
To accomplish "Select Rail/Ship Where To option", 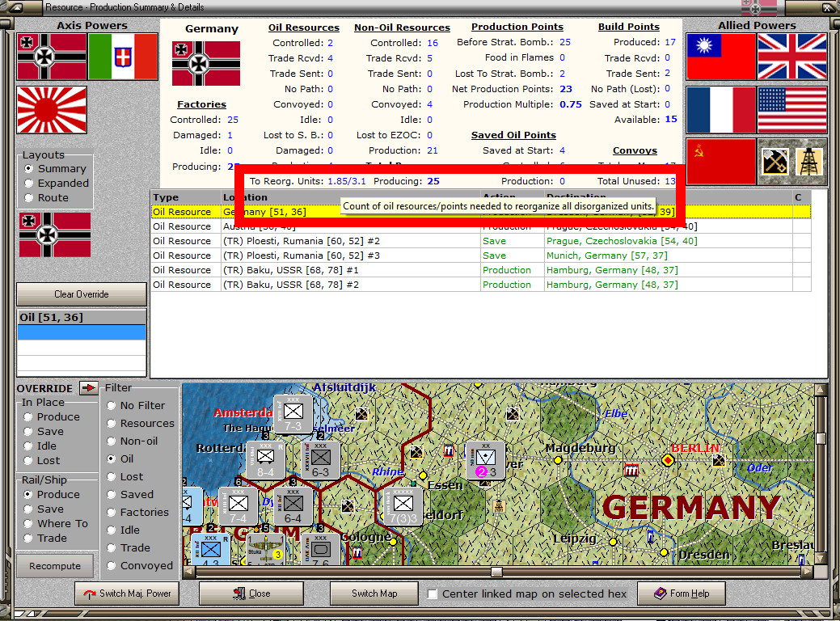I will click(56, 523).
